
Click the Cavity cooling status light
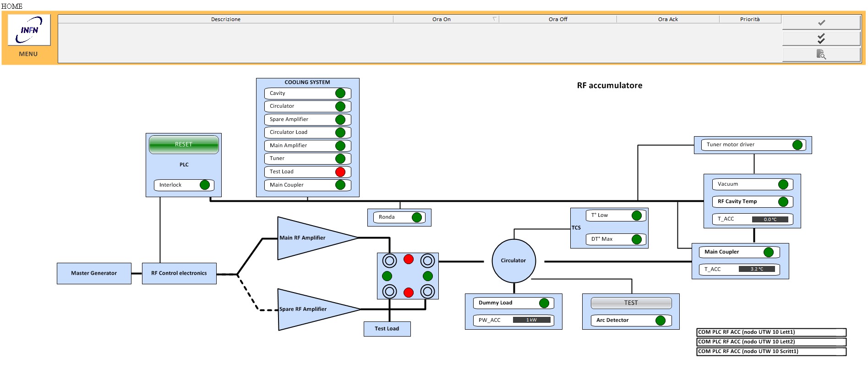point(340,93)
